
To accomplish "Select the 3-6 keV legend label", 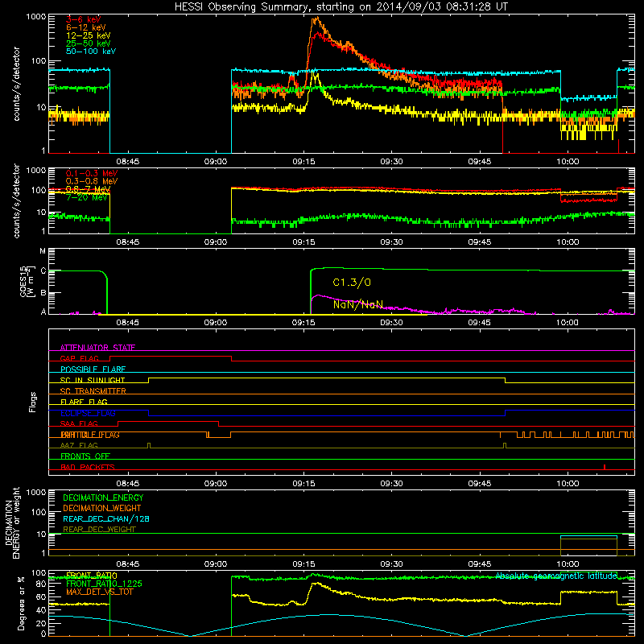I will 84,19.
